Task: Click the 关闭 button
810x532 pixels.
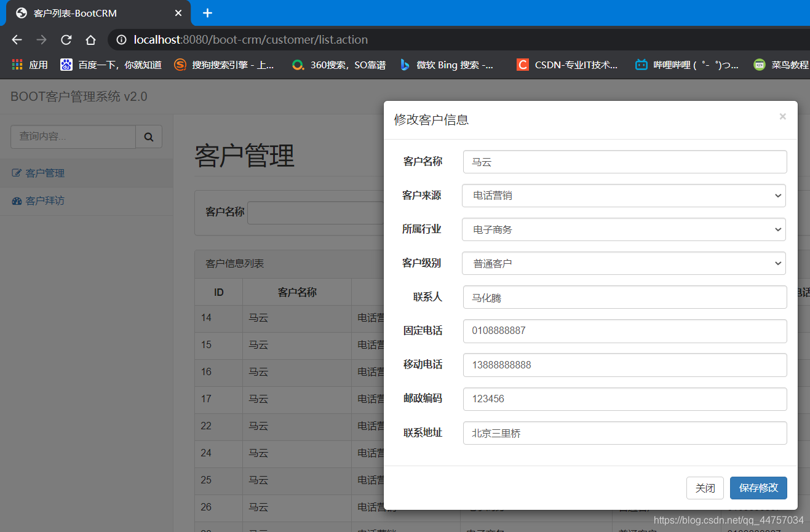Action: [705, 488]
